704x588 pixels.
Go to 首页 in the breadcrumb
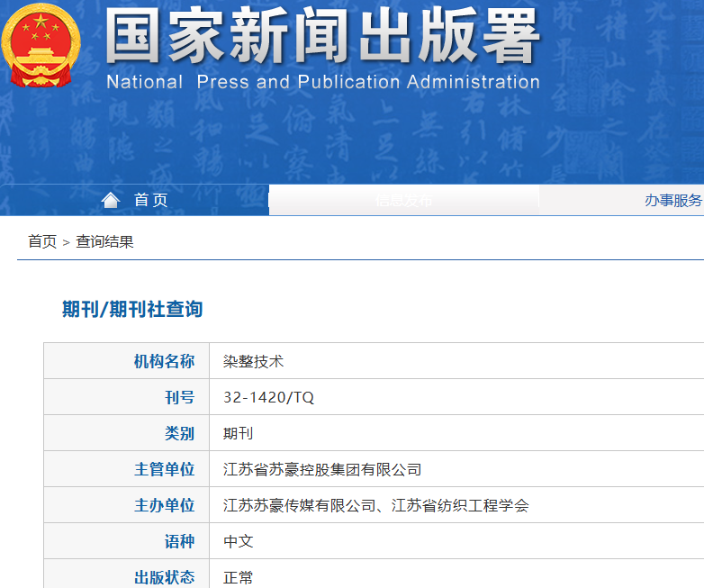click(x=42, y=241)
